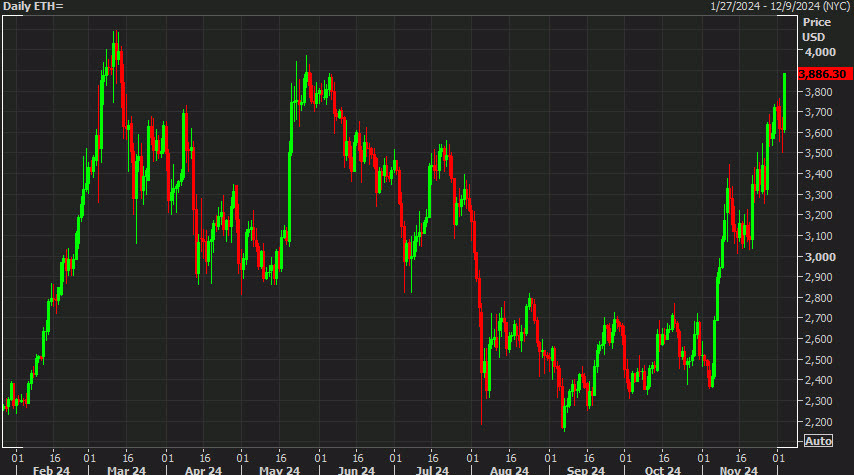
Task: Select the Jul 24 month label
Action: 431,469
